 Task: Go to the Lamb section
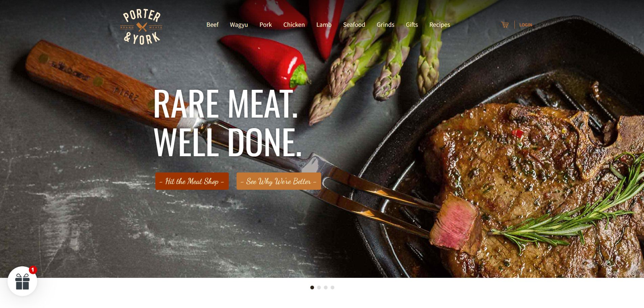324,25
